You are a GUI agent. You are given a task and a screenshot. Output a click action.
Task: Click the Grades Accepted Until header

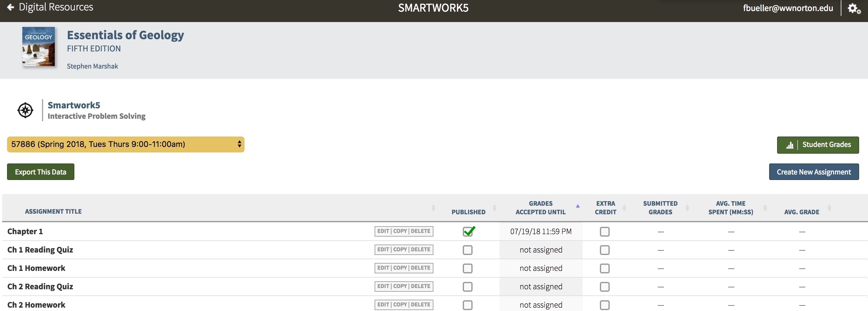point(541,208)
